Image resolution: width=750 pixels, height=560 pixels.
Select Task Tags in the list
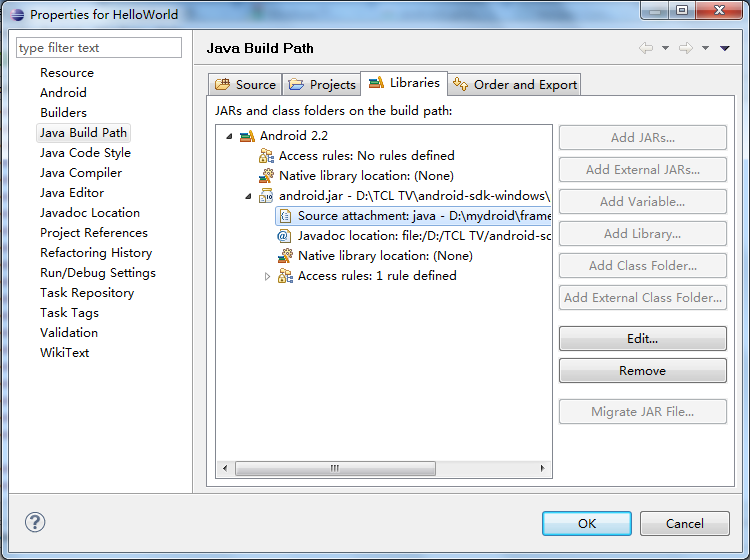click(x=69, y=313)
